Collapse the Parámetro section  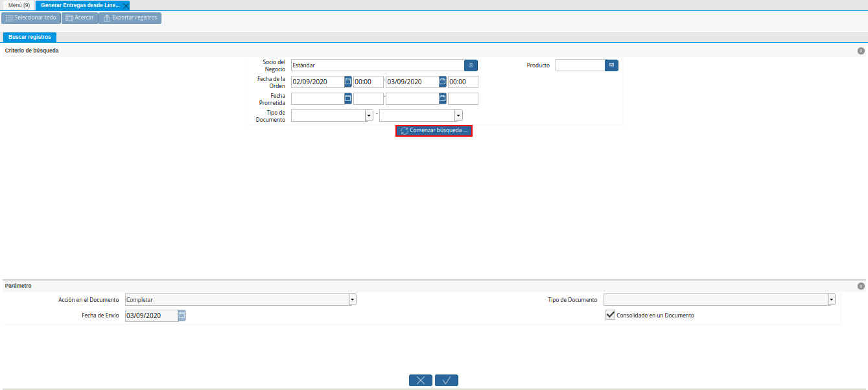861,286
